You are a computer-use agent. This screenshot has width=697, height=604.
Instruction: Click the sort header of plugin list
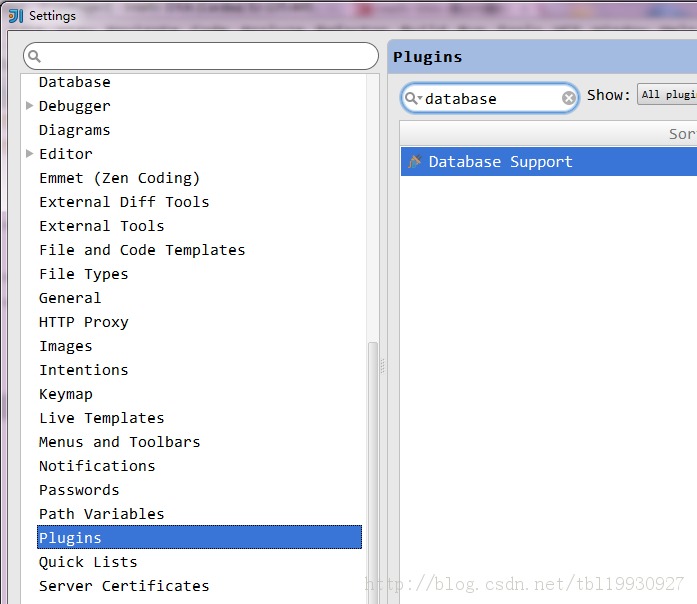coord(548,133)
